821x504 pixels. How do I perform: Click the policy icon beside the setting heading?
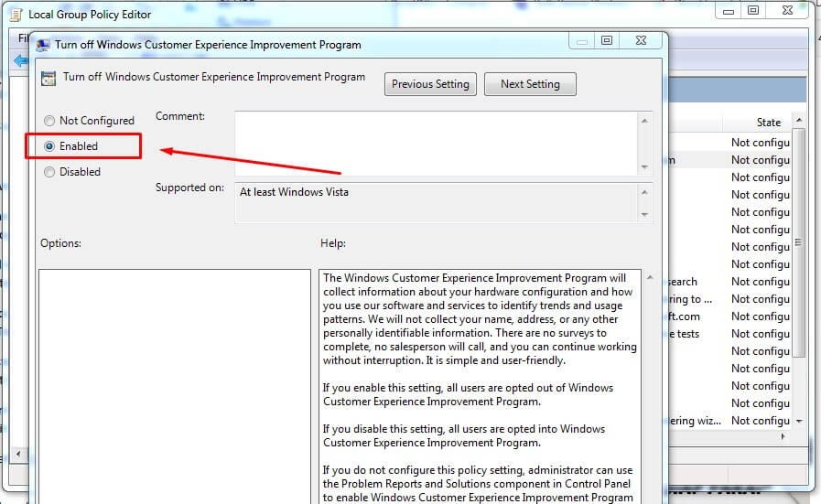click(49, 79)
